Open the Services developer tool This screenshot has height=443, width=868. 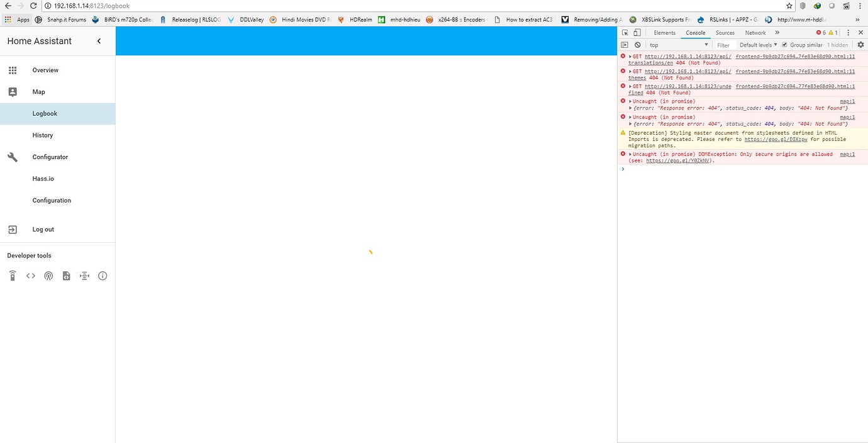(12, 276)
